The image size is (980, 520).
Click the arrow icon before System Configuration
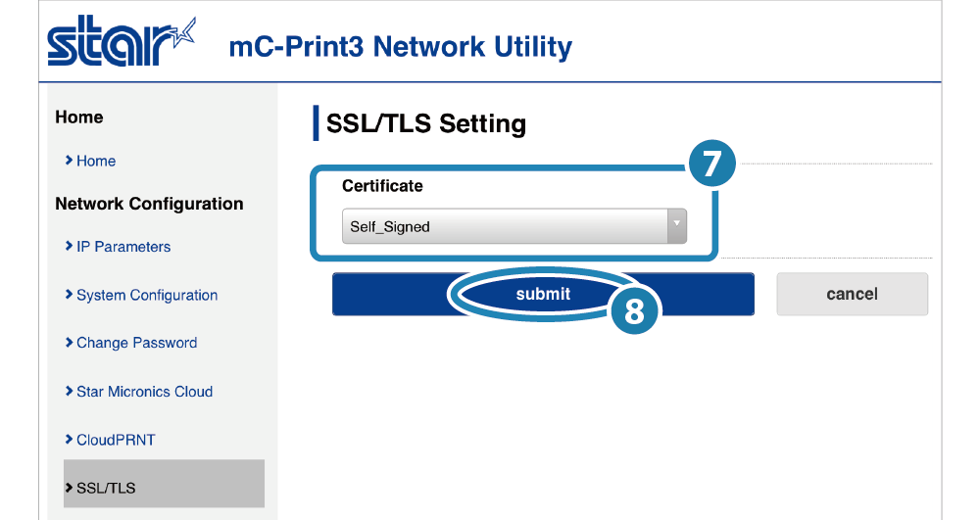coord(69,294)
